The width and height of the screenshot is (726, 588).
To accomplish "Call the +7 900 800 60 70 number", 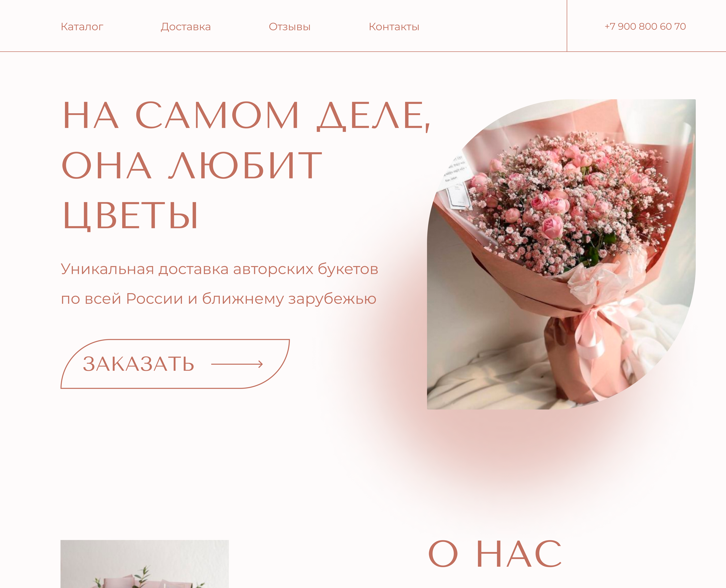I will [x=645, y=26].
